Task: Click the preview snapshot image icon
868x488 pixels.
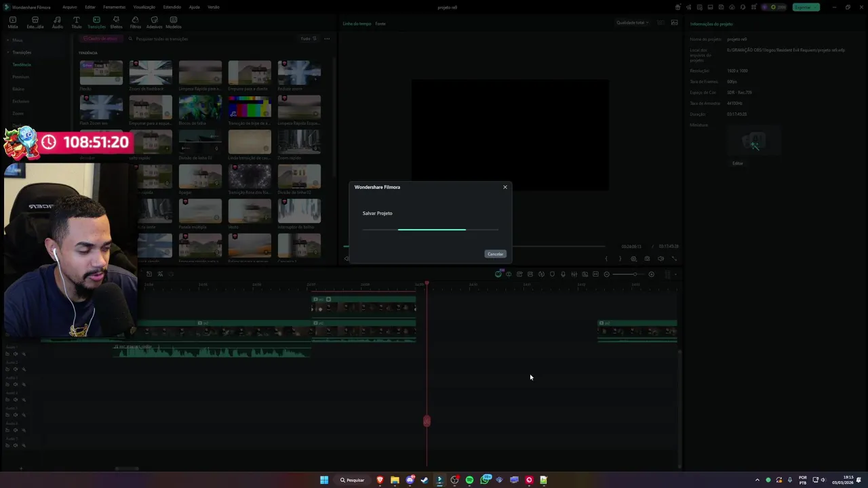Action: pos(674,22)
